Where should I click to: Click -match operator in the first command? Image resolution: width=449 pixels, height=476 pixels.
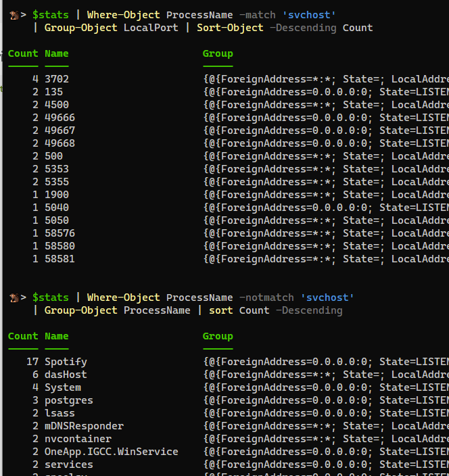point(258,15)
